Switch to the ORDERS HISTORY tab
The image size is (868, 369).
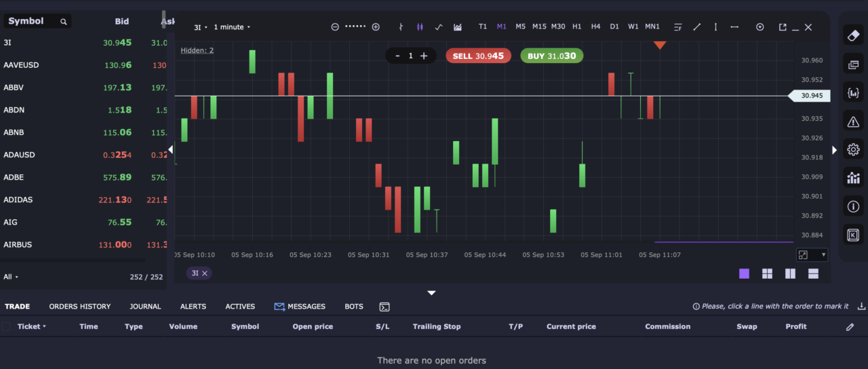coord(80,307)
